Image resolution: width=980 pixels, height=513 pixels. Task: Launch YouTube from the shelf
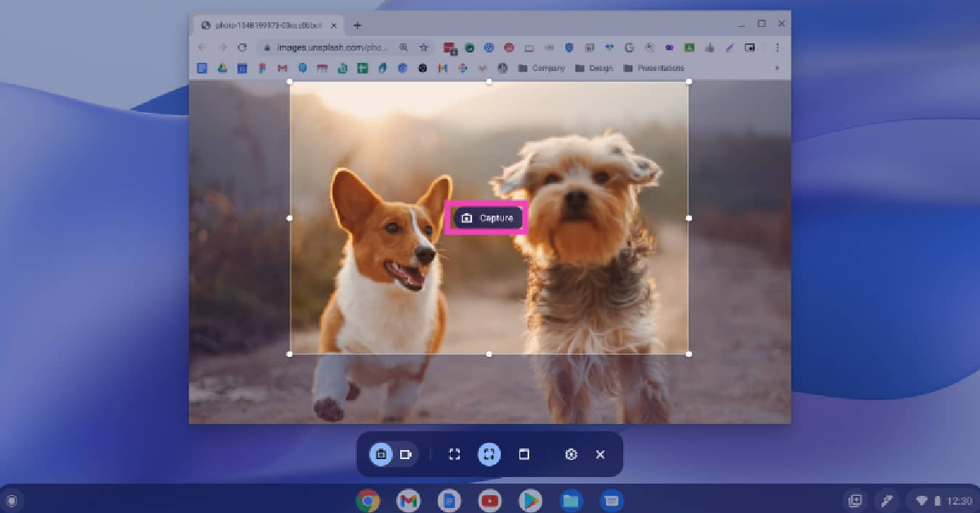(x=489, y=500)
